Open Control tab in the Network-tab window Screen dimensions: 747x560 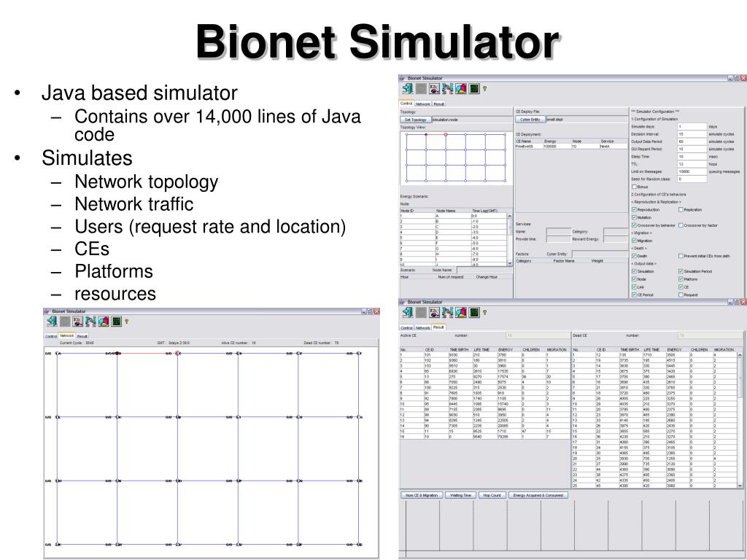51,336
